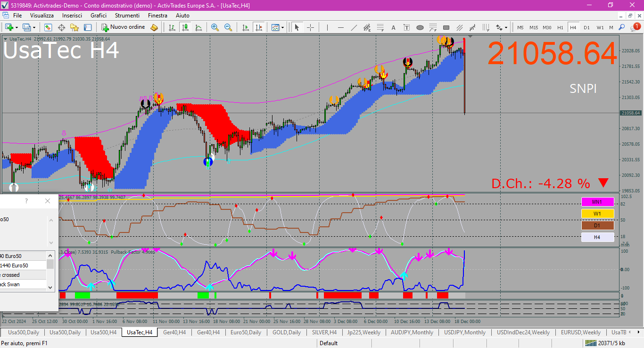Image resolution: width=644 pixels, height=348 pixels.
Task: Set timeframe to M5
Action: click(520, 27)
